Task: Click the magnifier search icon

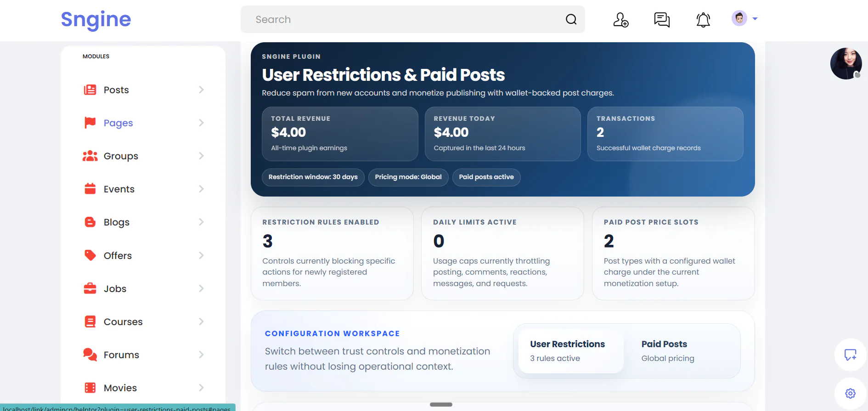Action: [571, 19]
